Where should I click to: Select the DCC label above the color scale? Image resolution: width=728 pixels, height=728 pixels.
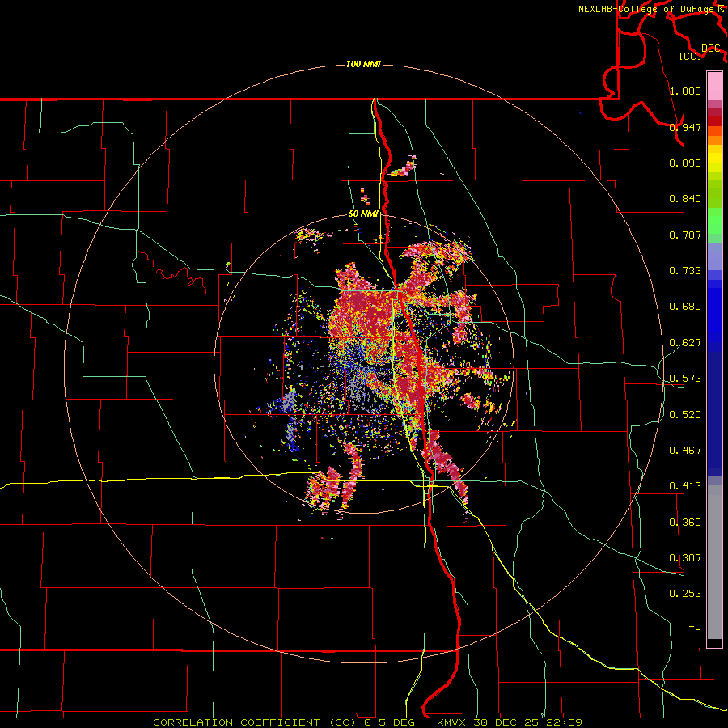click(x=711, y=49)
